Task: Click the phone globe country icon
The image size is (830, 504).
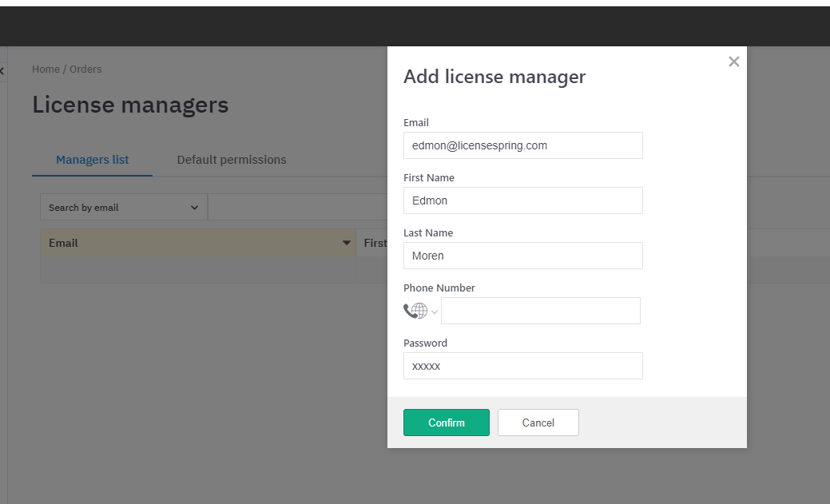Action: (x=415, y=311)
